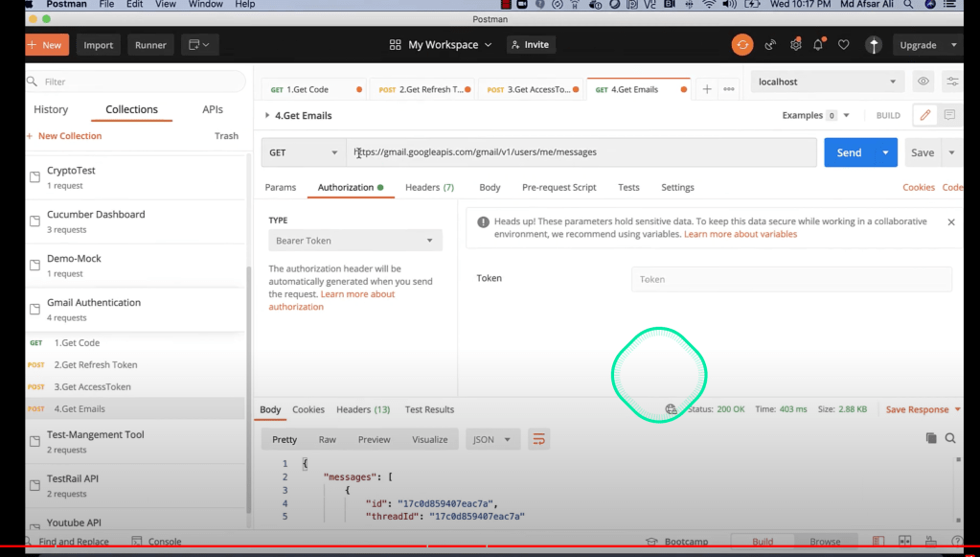This screenshot has height=557, width=980.
Task: Click the Import button
Action: point(98,45)
